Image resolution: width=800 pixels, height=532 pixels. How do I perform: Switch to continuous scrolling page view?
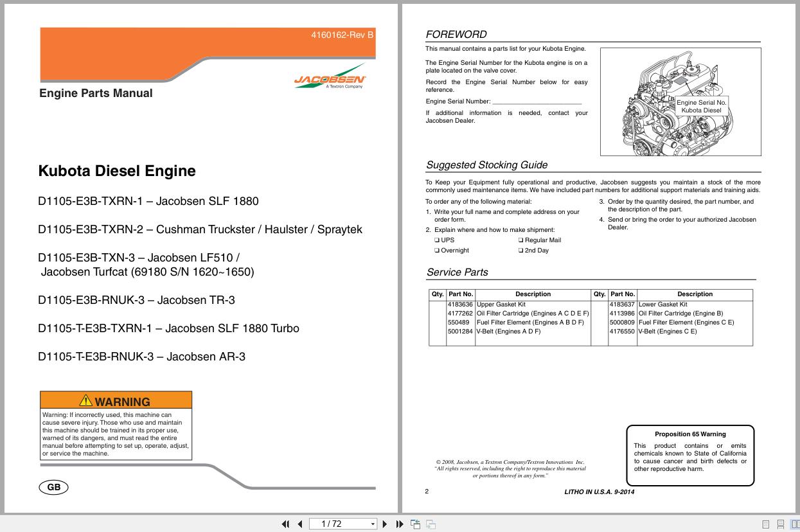tap(781, 524)
